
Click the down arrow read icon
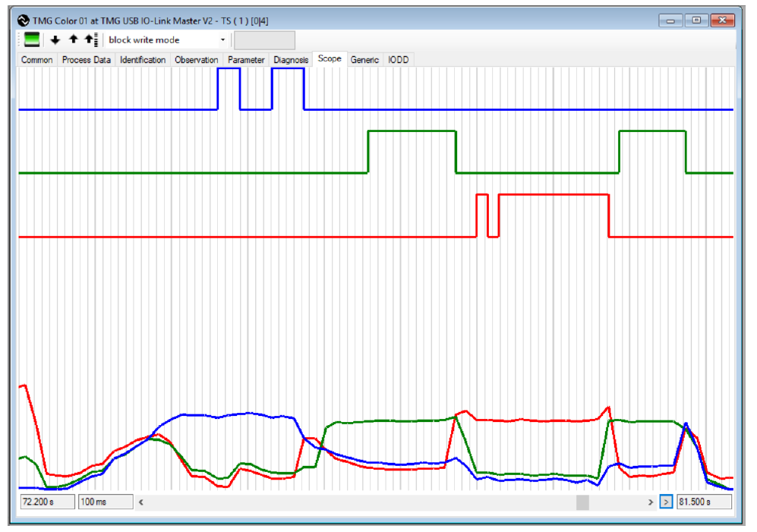[x=55, y=40]
